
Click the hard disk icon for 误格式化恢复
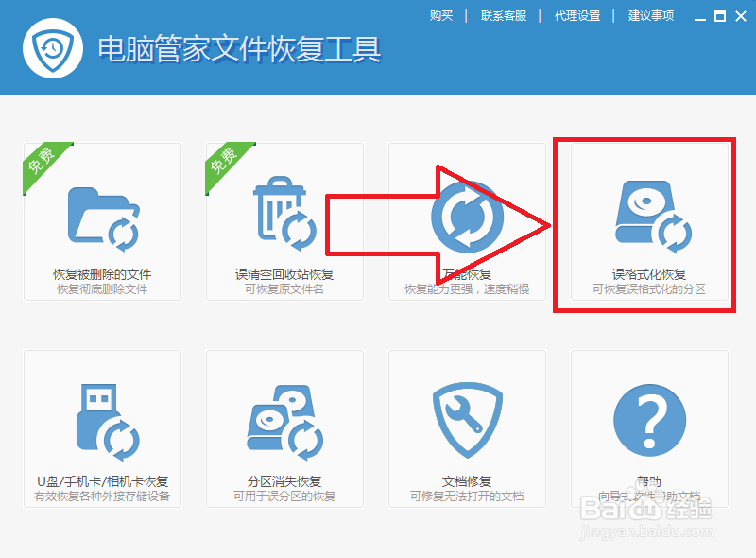coord(653,217)
